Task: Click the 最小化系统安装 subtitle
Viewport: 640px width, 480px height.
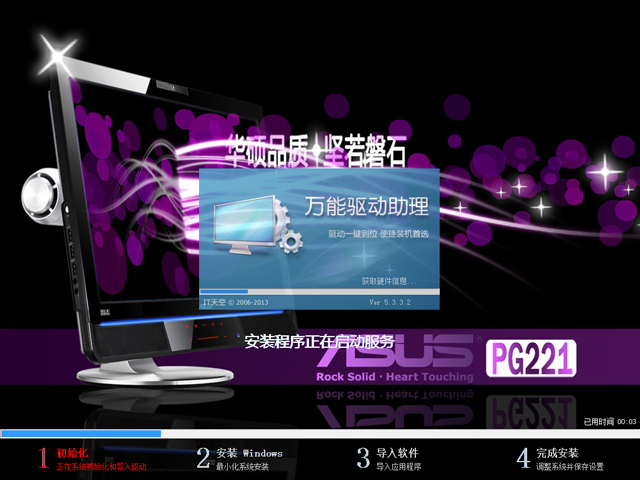Action: (x=242, y=467)
